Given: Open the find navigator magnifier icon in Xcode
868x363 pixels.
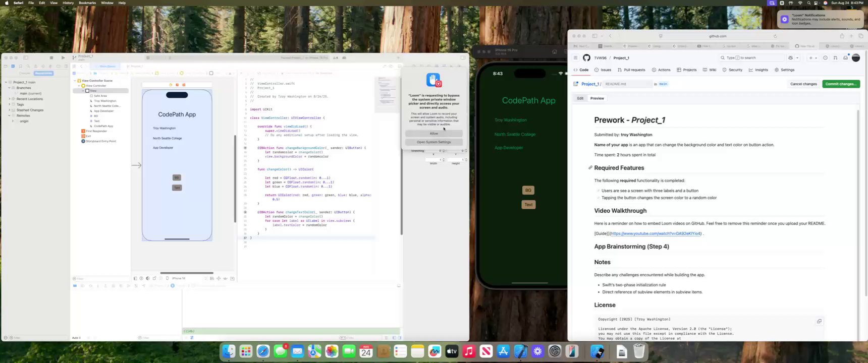Looking at the screenshot, I should pos(28,66).
